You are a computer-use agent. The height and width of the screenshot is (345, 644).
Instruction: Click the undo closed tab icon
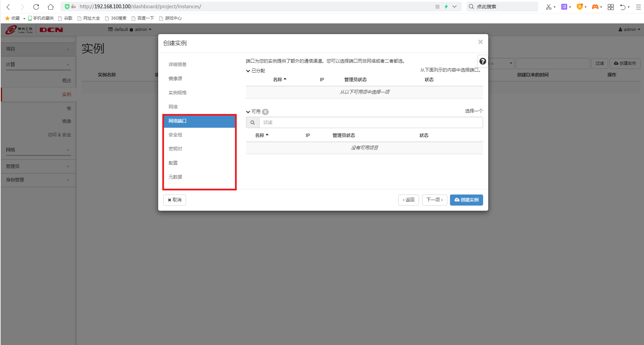click(623, 7)
